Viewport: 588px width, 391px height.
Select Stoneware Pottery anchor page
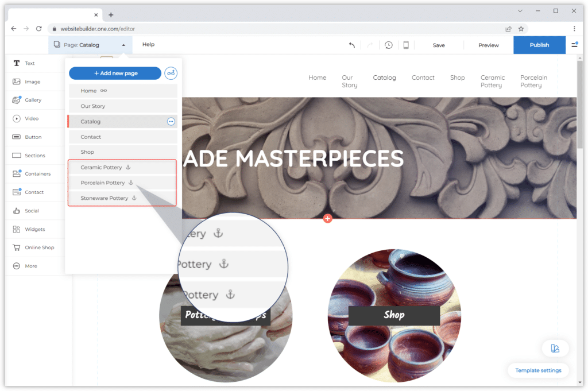click(105, 198)
